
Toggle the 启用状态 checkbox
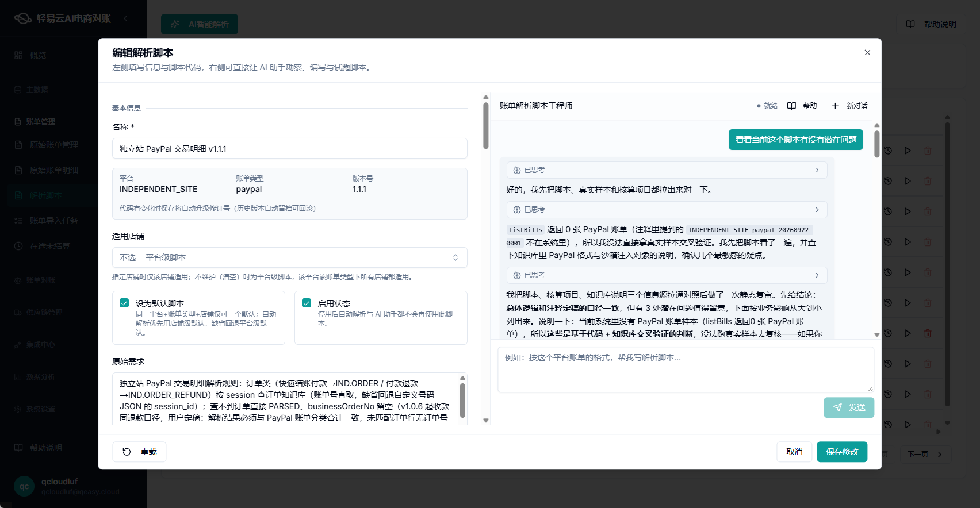click(307, 303)
